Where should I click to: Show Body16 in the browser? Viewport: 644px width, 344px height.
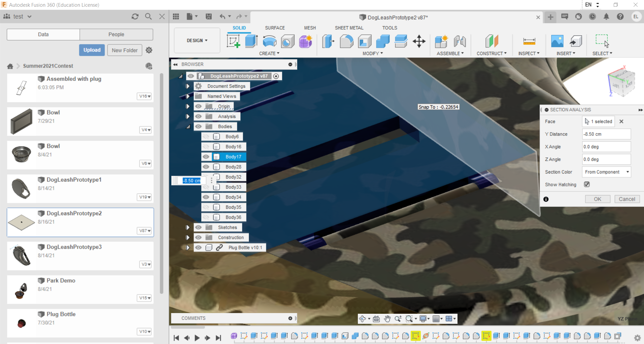pos(206,147)
